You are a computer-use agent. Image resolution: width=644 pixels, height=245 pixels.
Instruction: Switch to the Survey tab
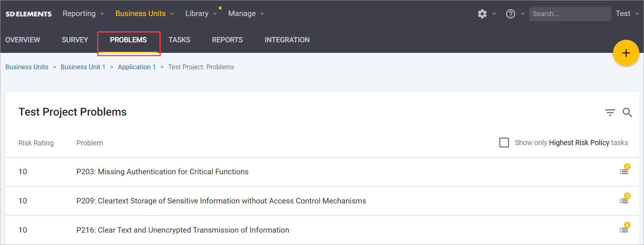click(75, 40)
